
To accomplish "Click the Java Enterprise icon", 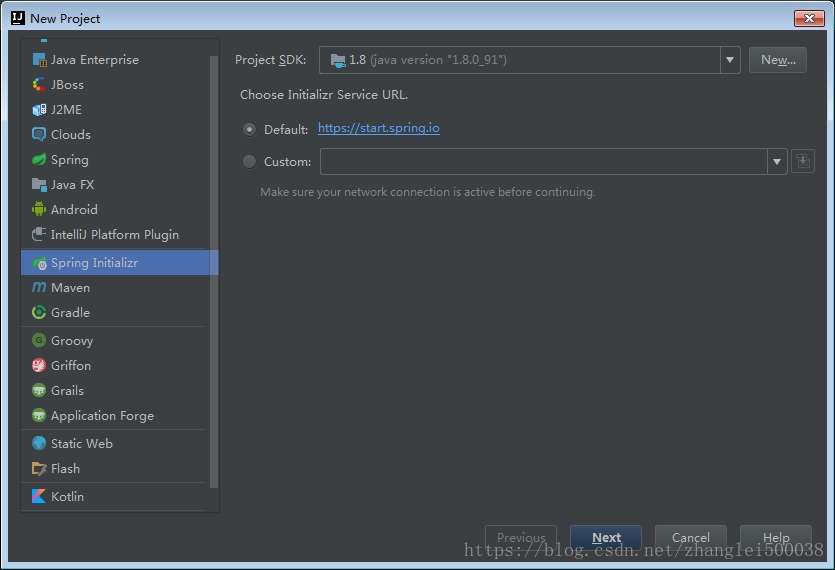I will (39, 60).
